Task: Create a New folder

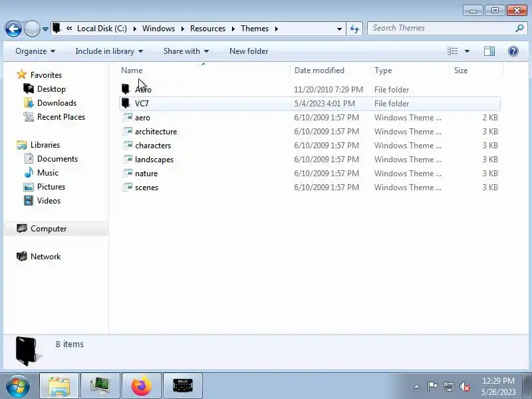Action: 249,51
